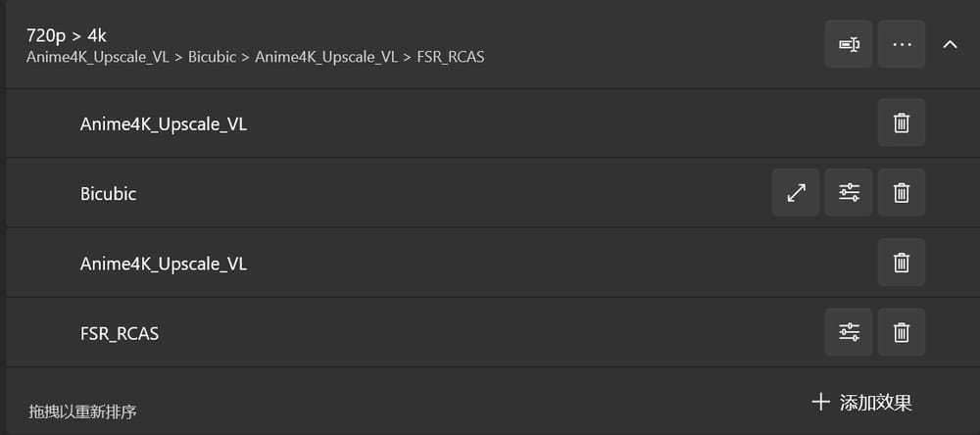Open FSR_RCAS parameter sliders icon

tap(849, 332)
